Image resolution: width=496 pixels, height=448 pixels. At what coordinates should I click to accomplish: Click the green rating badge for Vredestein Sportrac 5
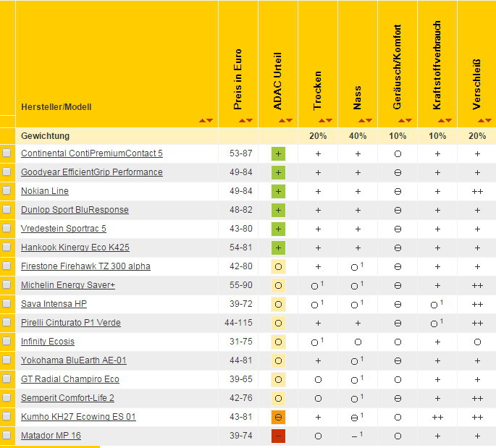point(279,229)
